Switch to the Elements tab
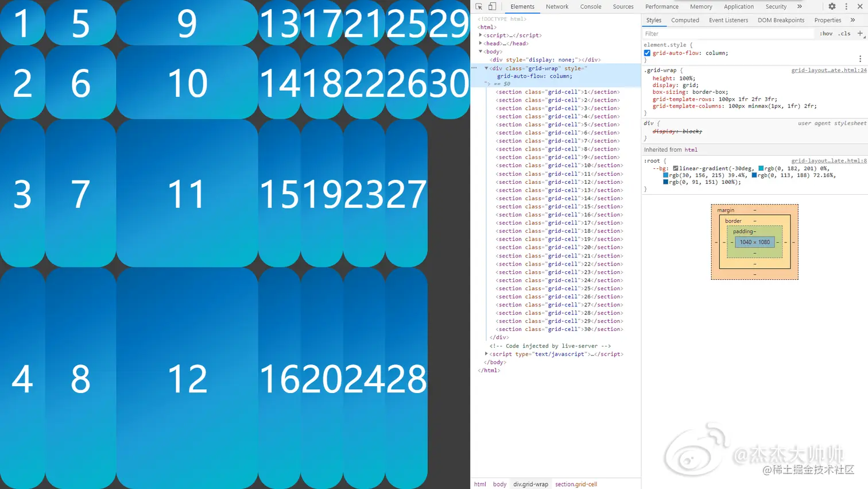 522,6
